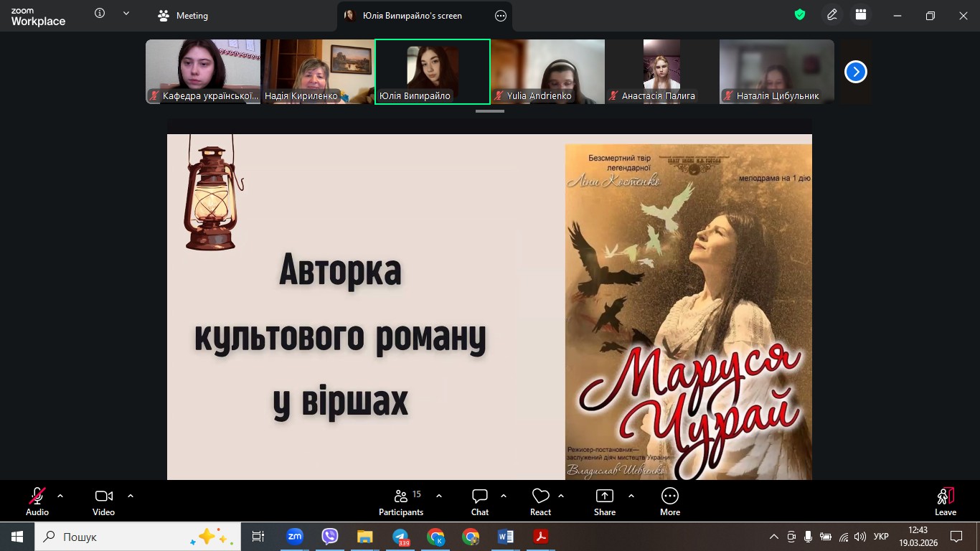Click the gallery strip resize handle
This screenshot has width=980, height=551.
pyautogui.click(x=490, y=111)
